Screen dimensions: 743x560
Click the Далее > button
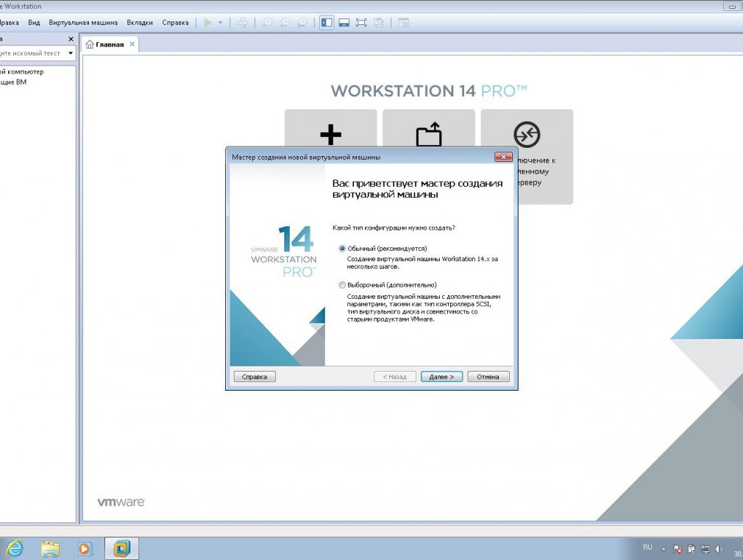coord(441,377)
